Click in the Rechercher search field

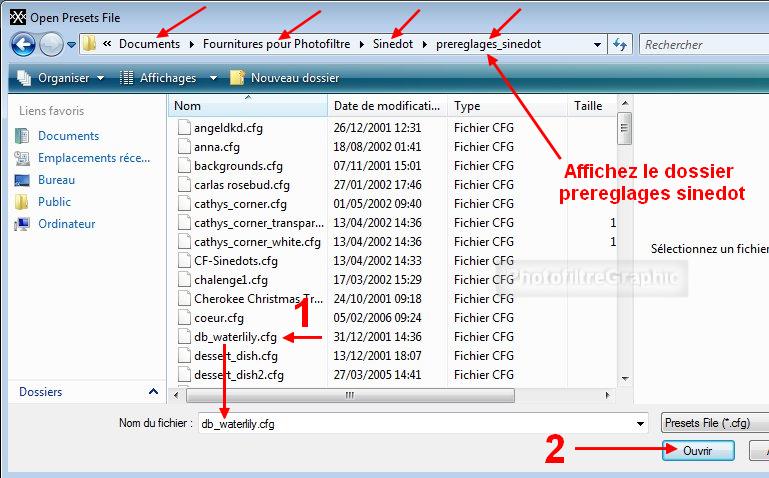[x=702, y=44]
